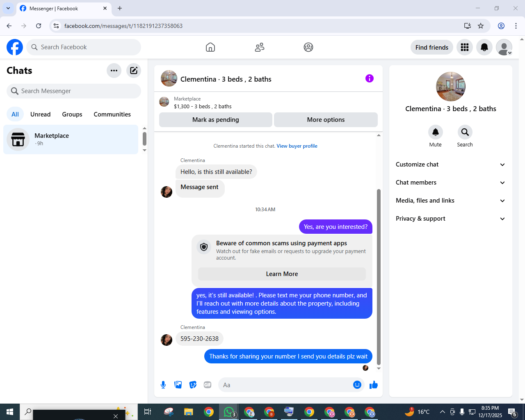
Task: Open conversation information purple icon
Action: [370, 78]
